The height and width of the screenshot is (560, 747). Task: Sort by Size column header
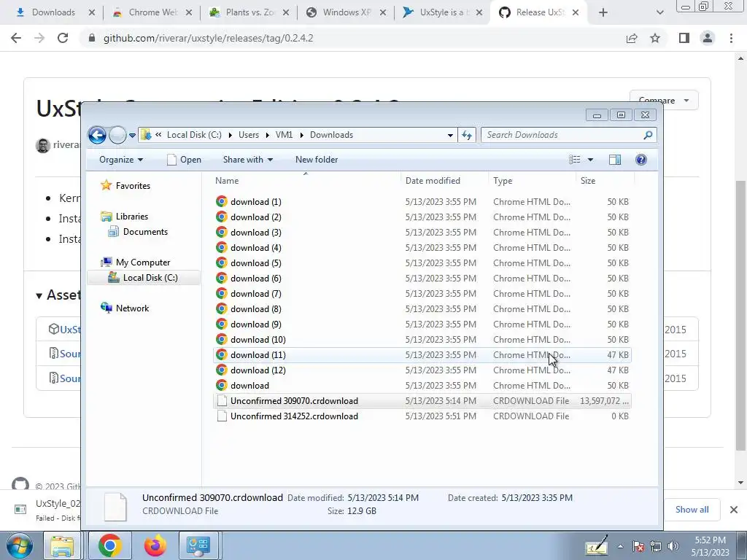pos(588,181)
